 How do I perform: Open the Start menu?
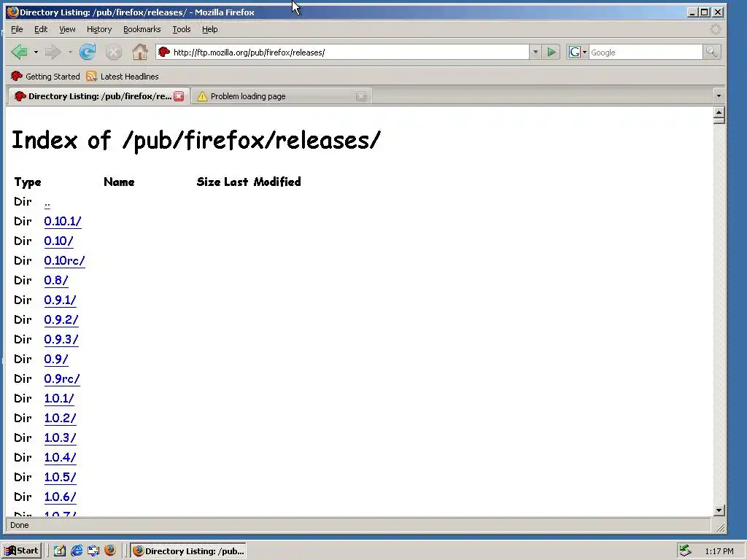pos(21,551)
